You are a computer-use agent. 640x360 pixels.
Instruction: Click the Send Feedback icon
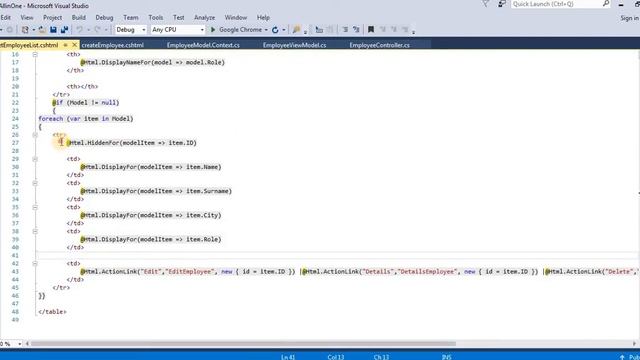click(x=502, y=4)
